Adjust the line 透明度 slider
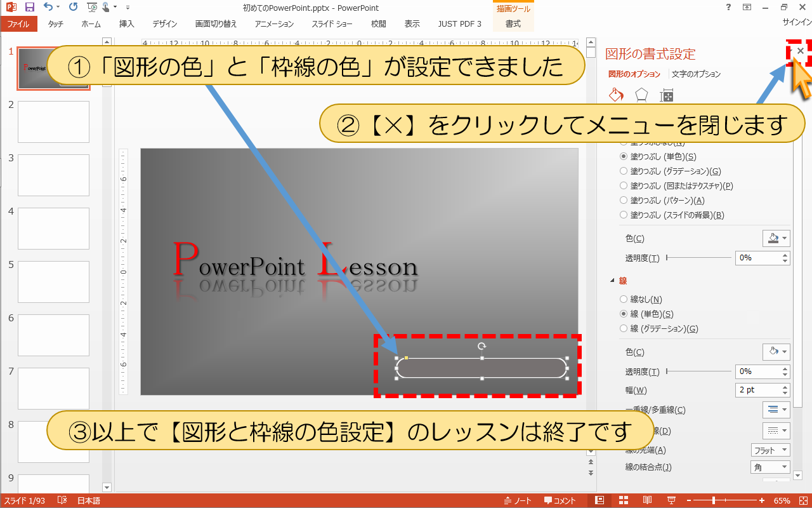 tap(698, 371)
